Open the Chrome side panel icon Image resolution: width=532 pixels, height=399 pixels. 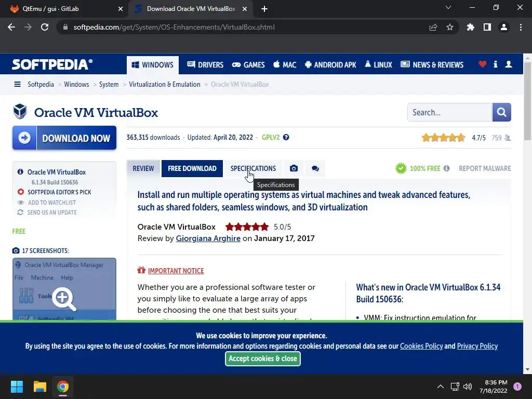click(487, 27)
